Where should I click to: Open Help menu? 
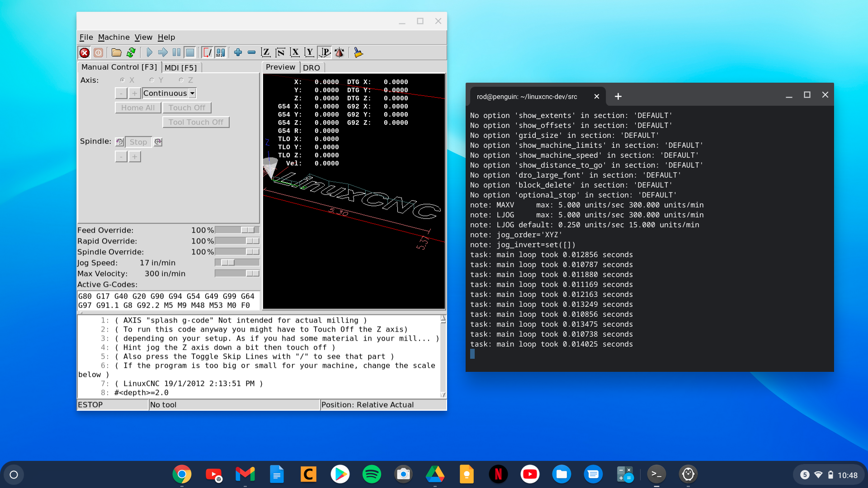(x=166, y=38)
